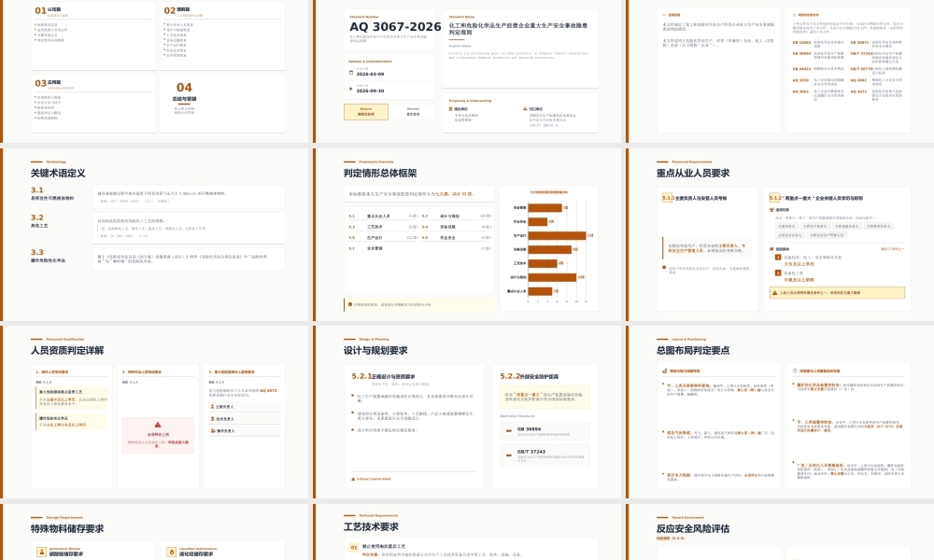Click the 5.1 重点从业人员 row
934x560 pixels.
pos(383,216)
